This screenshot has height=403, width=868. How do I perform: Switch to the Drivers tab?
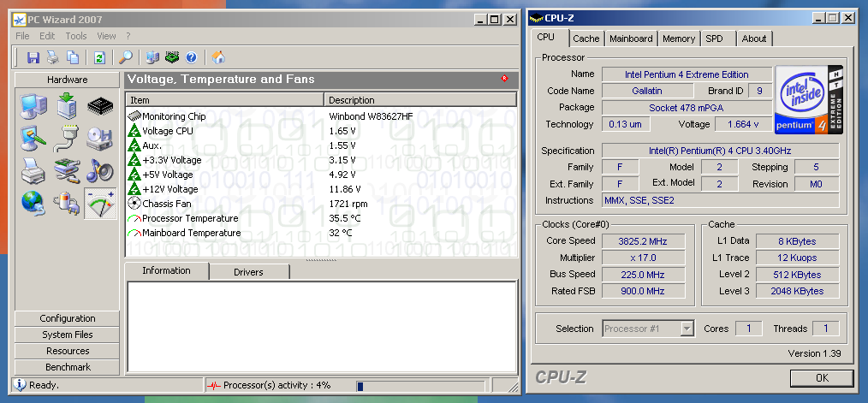pyautogui.click(x=248, y=272)
